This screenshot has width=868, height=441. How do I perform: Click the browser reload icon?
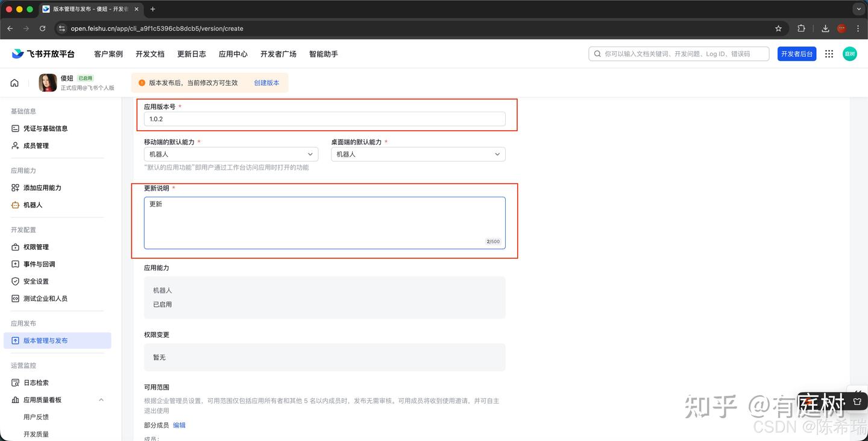click(x=42, y=28)
